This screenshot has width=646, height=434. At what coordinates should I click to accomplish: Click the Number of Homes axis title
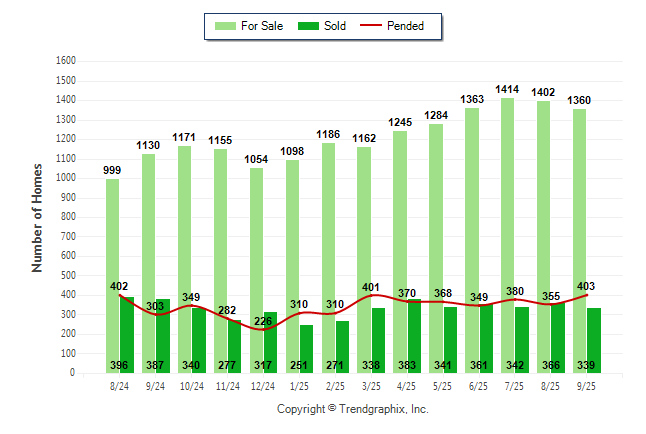point(37,217)
